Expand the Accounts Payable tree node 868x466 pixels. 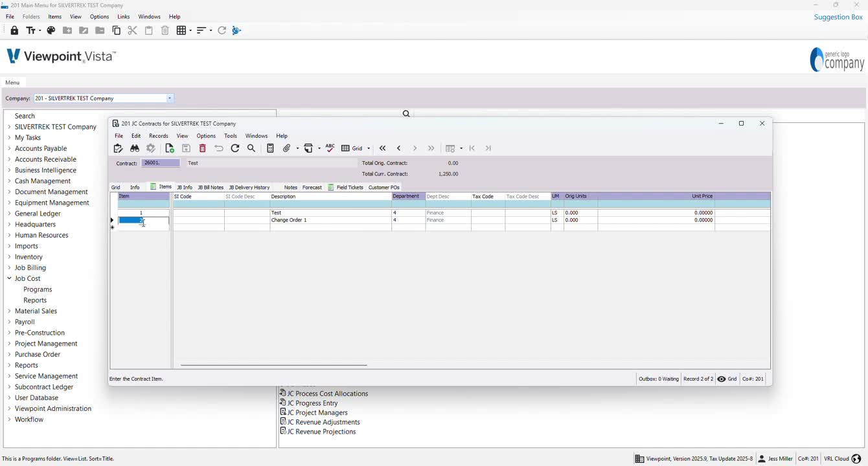click(9, 148)
